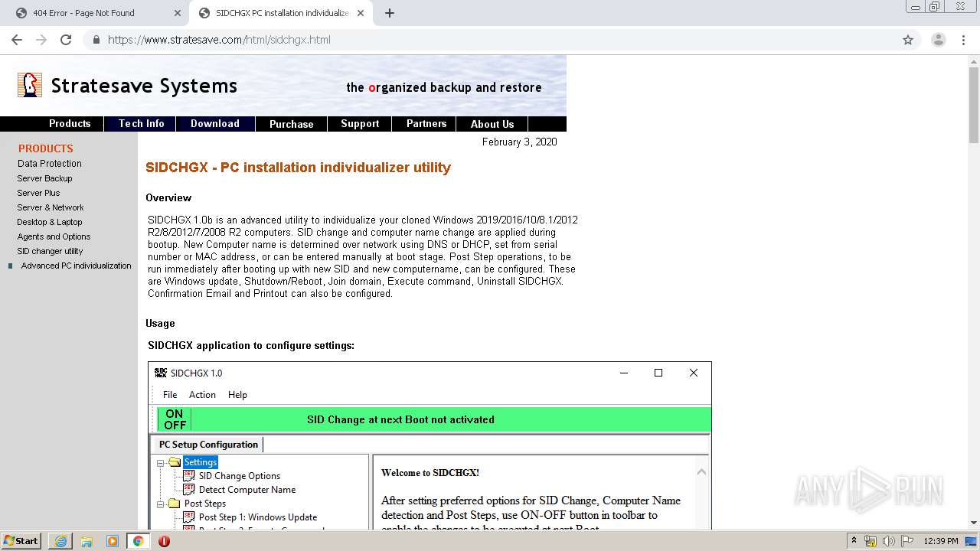Click the page scrollbar down arrow
980x551 pixels.
click(x=974, y=523)
